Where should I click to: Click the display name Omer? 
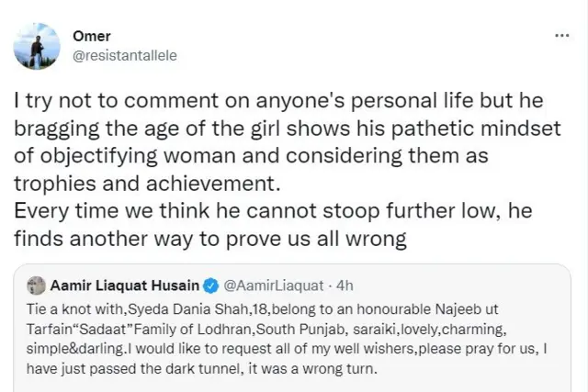pos(91,36)
